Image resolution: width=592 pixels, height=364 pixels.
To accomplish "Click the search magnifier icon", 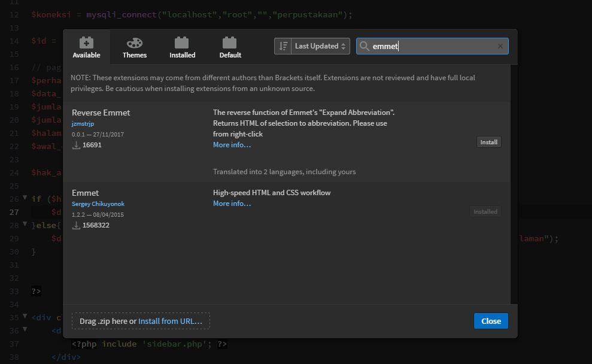I will [x=365, y=46].
